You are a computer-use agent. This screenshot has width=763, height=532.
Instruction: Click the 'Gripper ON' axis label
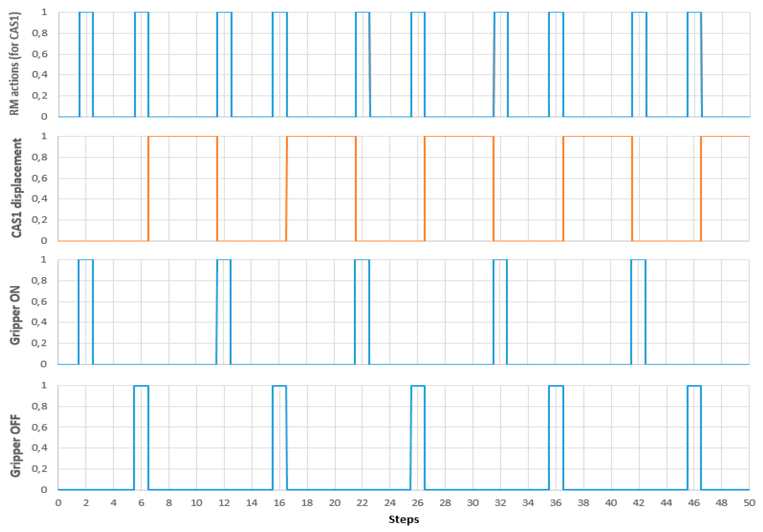[15, 315]
